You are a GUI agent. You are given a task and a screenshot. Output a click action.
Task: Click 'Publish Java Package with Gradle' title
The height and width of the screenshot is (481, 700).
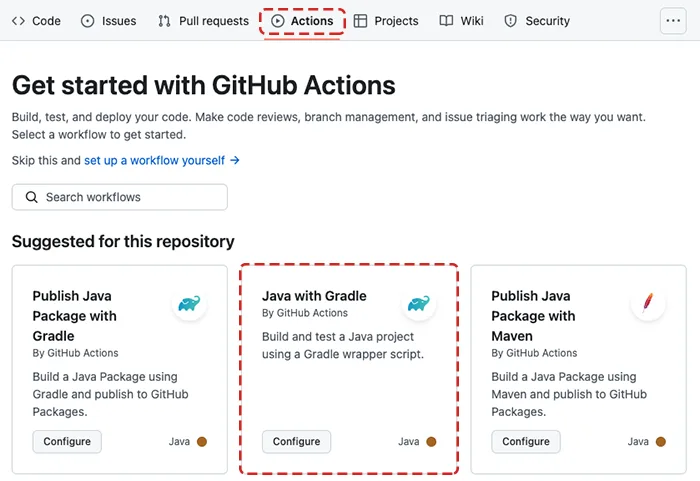pos(75,316)
